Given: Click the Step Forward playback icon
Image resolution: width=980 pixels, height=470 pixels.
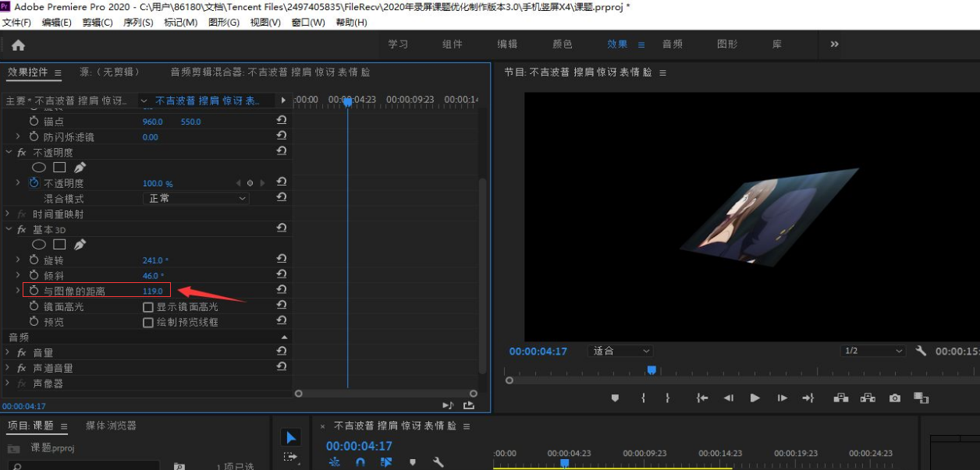Looking at the screenshot, I should [x=783, y=398].
